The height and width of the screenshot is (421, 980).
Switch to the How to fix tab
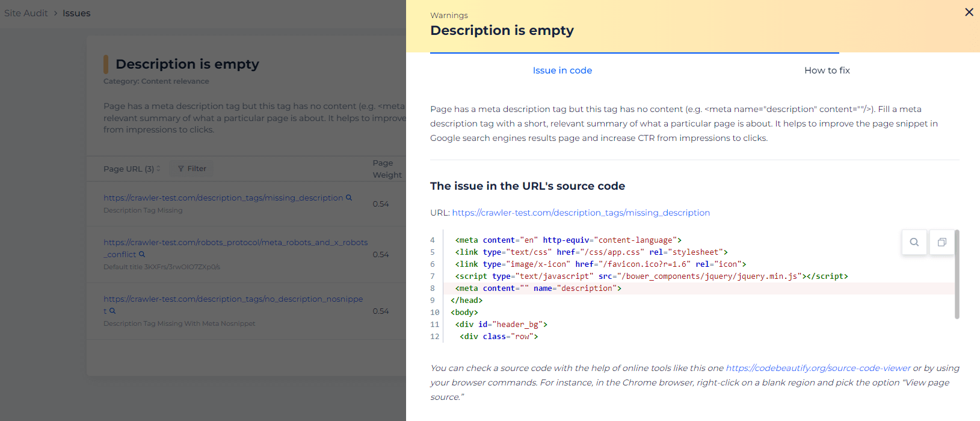pyautogui.click(x=827, y=70)
